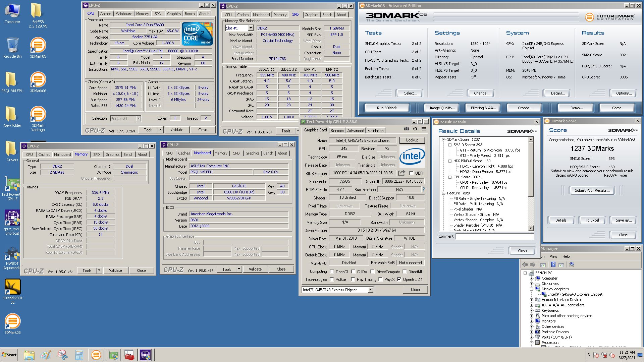Toggle the Ray Tracing checkbox
The height and width of the screenshot is (362, 644).
pos(353,280)
